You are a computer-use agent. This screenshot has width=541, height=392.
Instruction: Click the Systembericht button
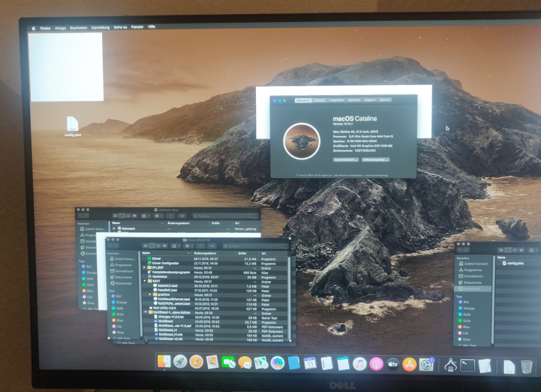(346, 160)
